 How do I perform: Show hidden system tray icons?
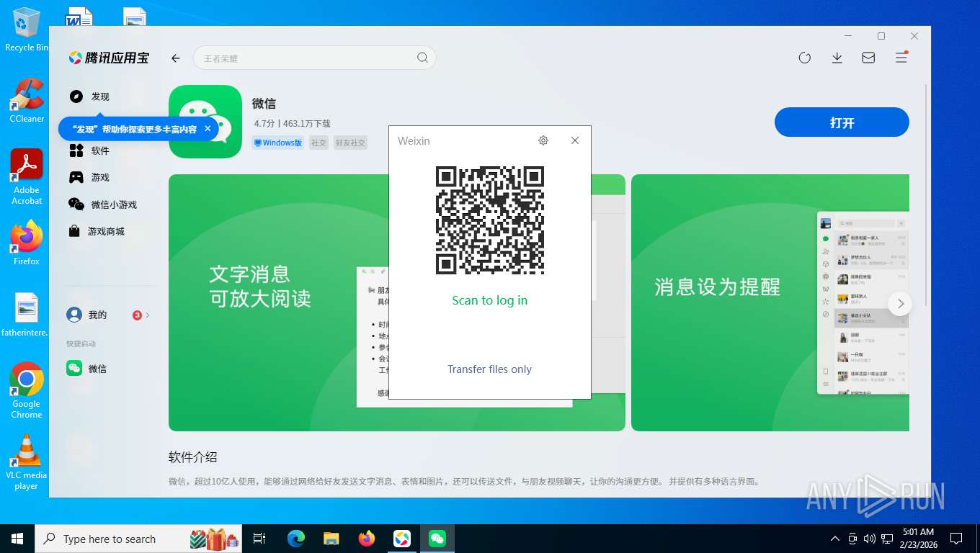(x=835, y=539)
